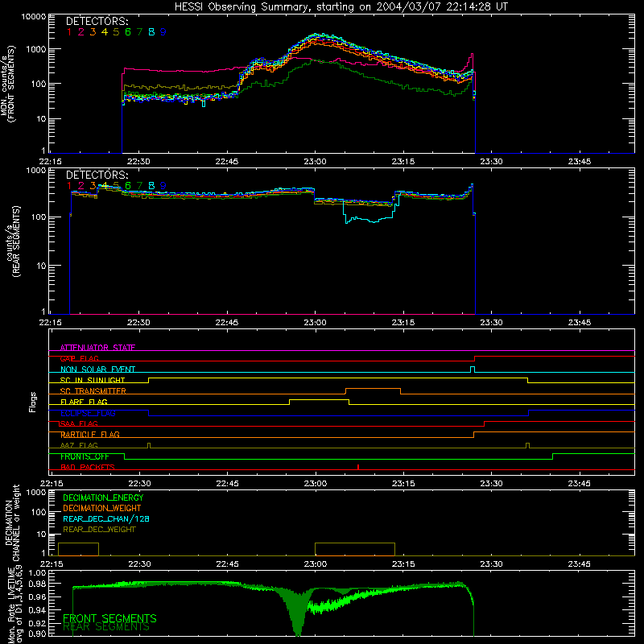Select detector 4 legend number in front segments plot

105,32
